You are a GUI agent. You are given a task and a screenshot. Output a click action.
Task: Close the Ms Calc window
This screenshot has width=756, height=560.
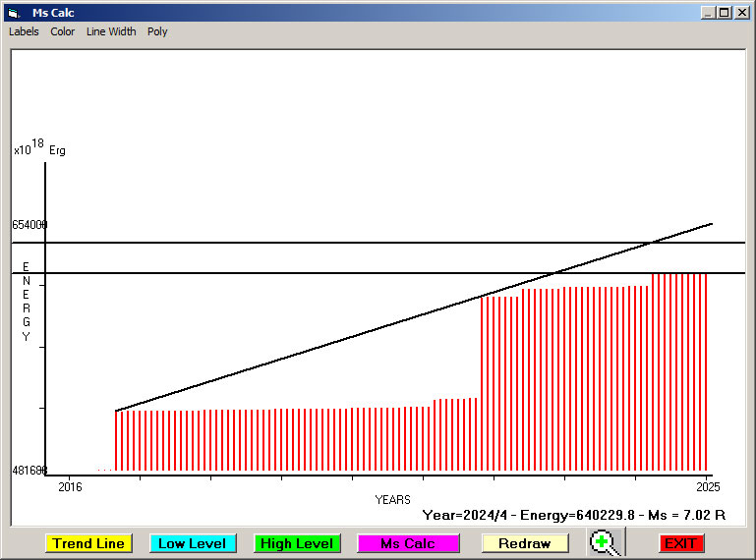(x=741, y=13)
